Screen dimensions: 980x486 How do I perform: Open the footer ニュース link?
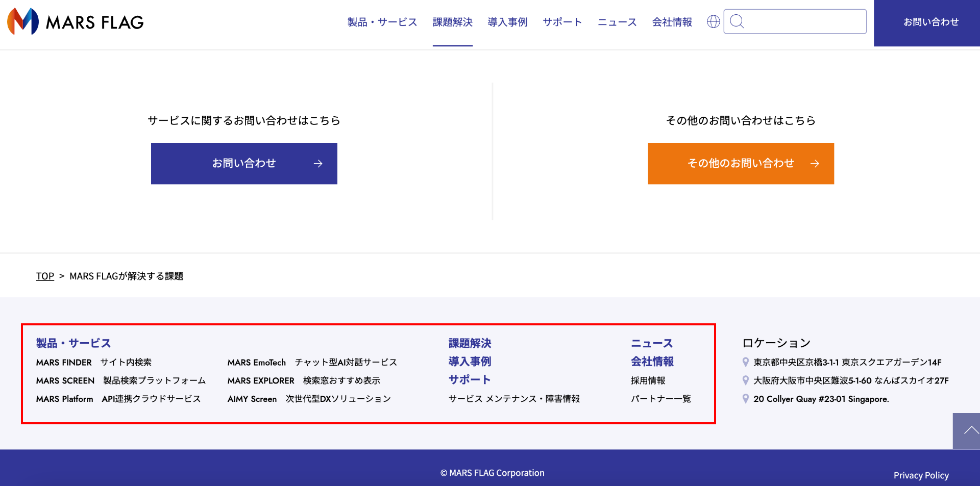pyautogui.click(x=652, y=343)
